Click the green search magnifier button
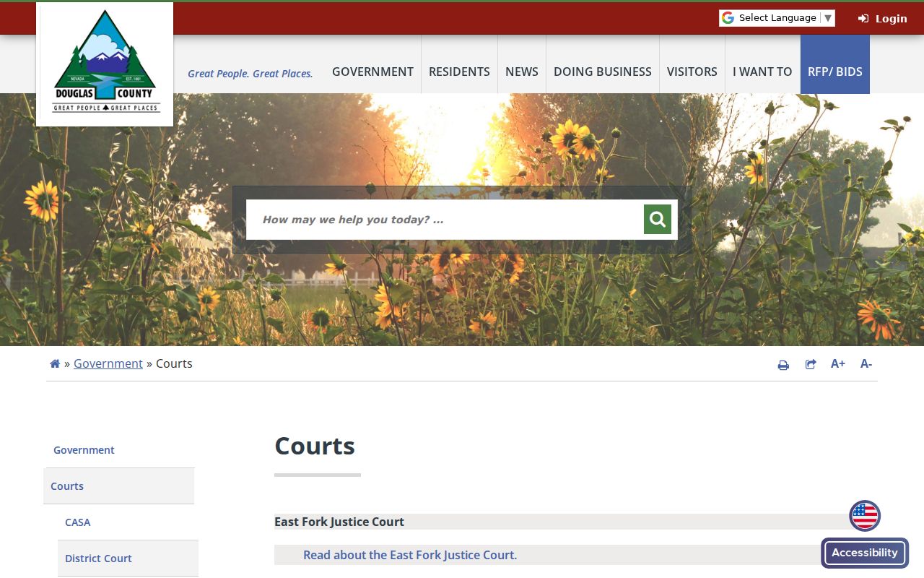The height and width of the screenshot is (578, 924). [x=658, y=219]
